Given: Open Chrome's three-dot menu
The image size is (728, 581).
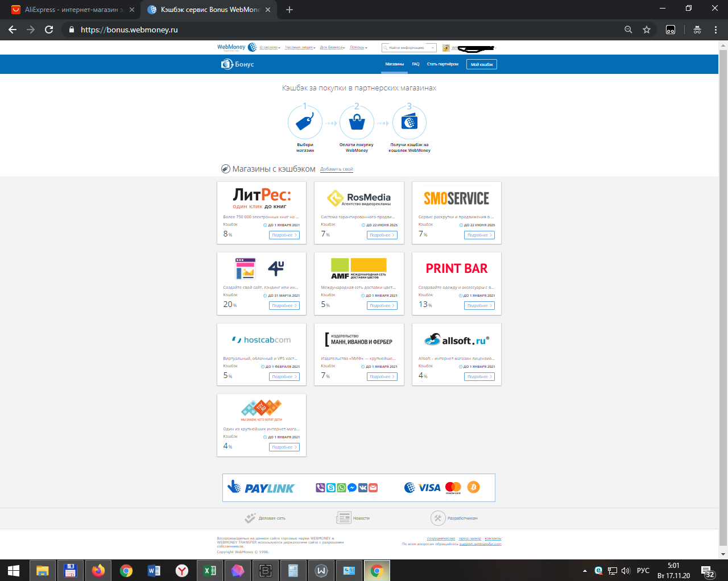Looking at the screenshot, I should click(x=715, y=30).
